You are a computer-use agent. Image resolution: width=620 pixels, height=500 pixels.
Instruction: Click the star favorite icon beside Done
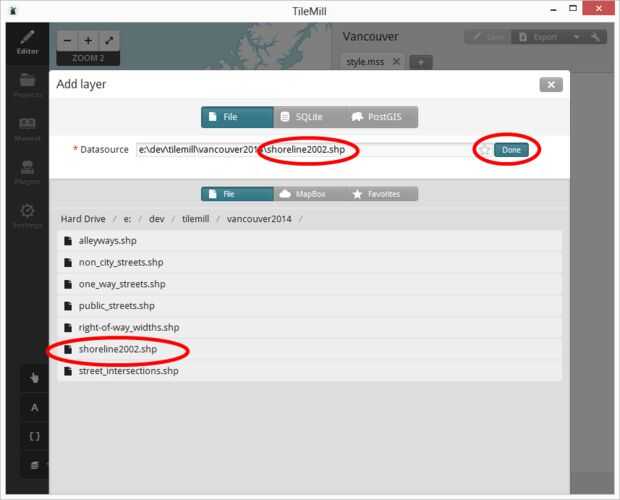[x=486, y=150]
